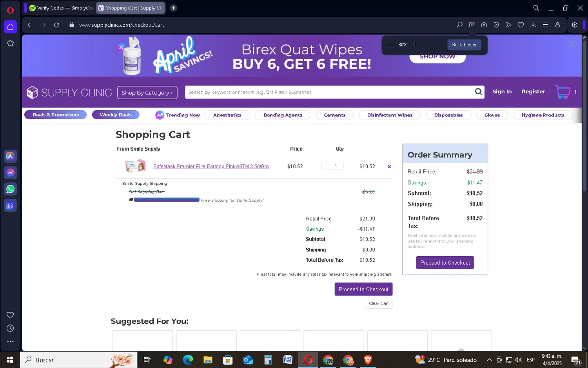Increase zoom with plus button
This screenshot has width=588, height=368.
[x=415, y=45]
